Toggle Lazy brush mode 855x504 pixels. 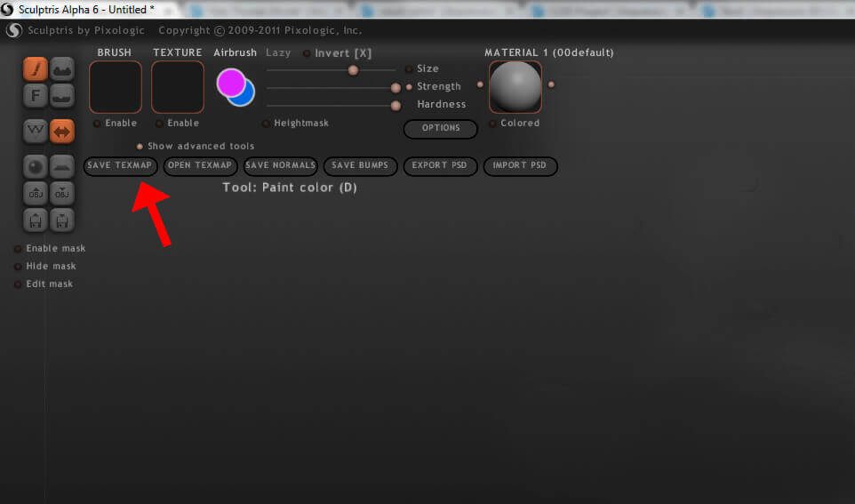pyautogui.click(x=278, y=52)
